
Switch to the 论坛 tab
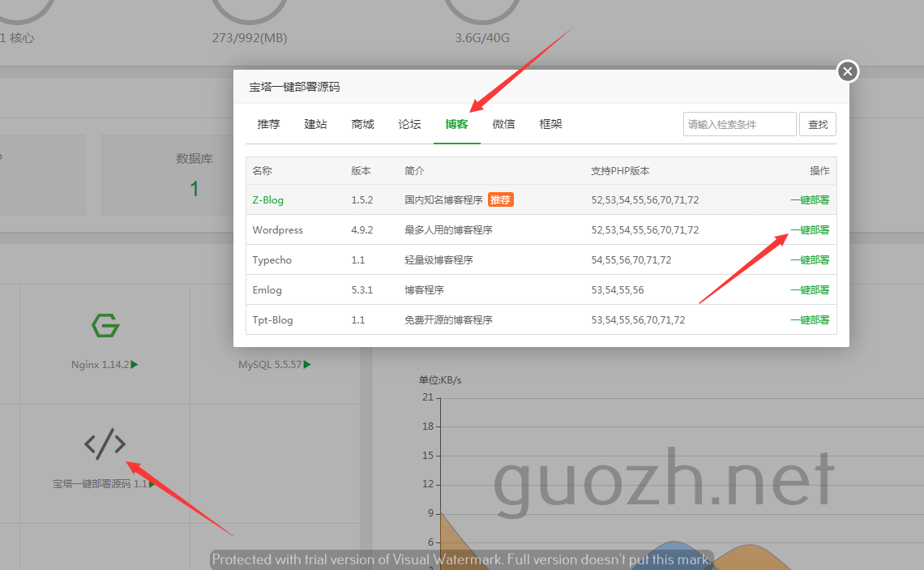pos(409,124)
